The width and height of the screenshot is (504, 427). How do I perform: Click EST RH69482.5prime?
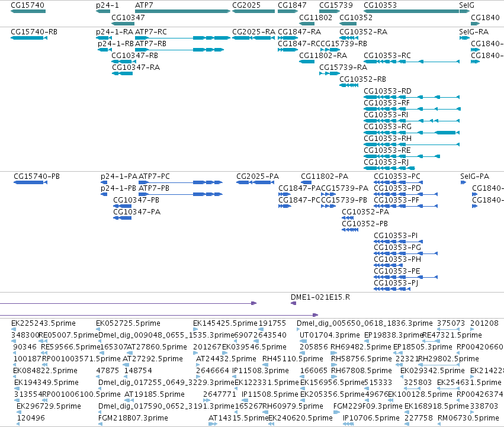334,353
